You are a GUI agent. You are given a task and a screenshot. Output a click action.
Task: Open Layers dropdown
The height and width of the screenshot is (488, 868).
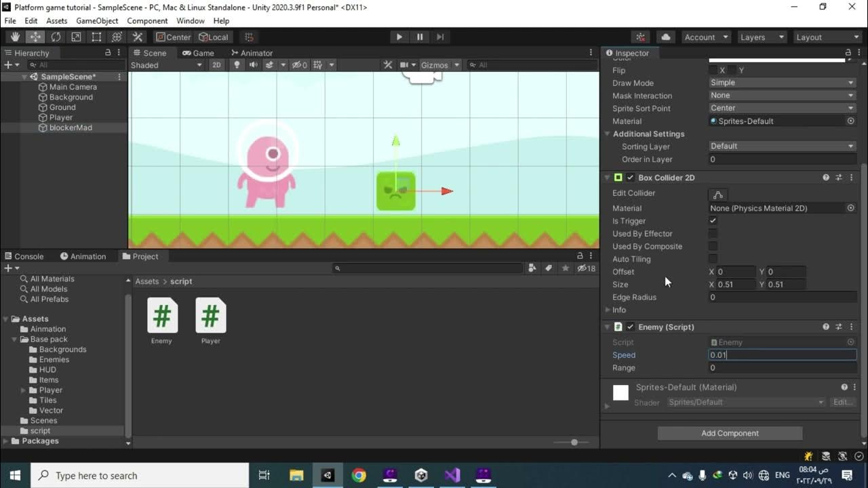762,37
